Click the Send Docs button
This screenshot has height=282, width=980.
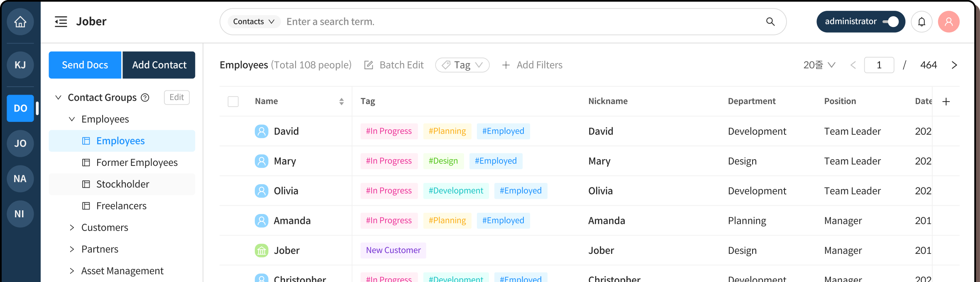coord(85,65)
